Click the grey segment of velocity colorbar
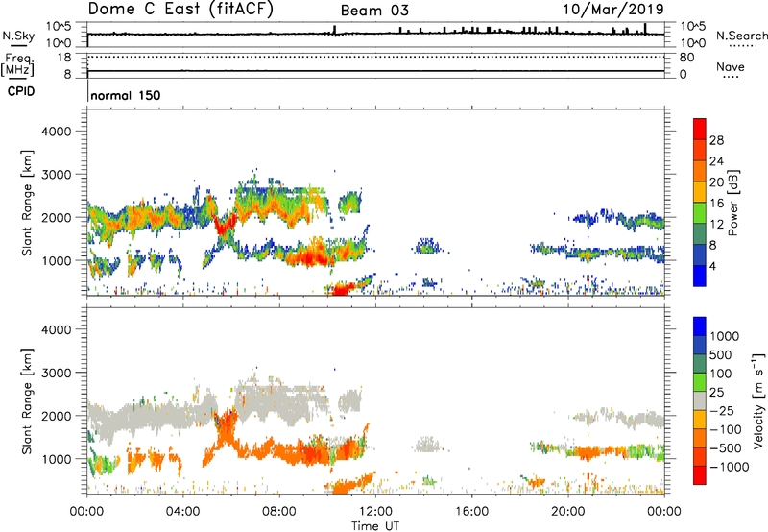The width and height of the screenshot is (768, 532). tap(700, 400)
